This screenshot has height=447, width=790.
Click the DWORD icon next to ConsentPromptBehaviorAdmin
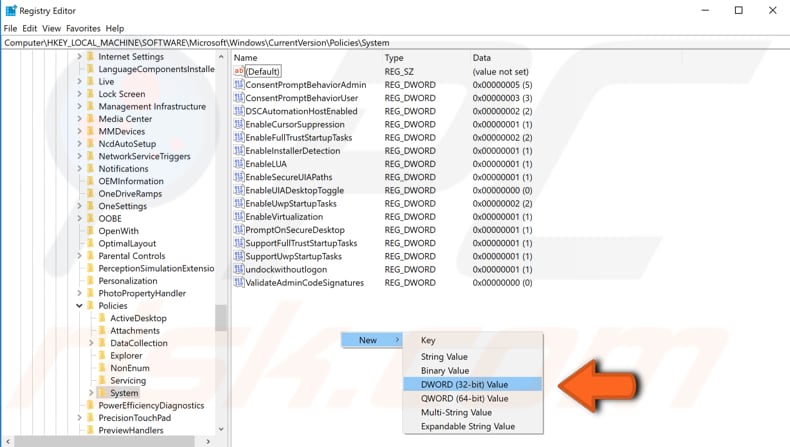pos(239,85)
